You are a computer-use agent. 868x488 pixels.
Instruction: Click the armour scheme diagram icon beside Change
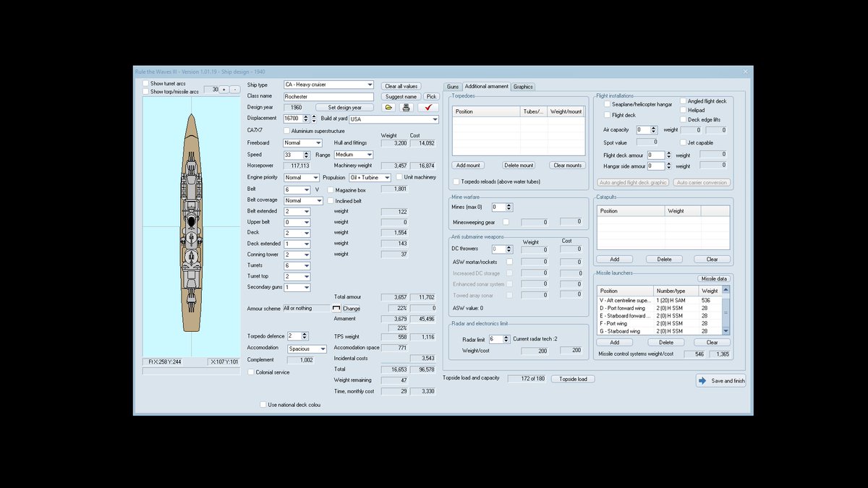pyautogui.click(x=336, y=308)
